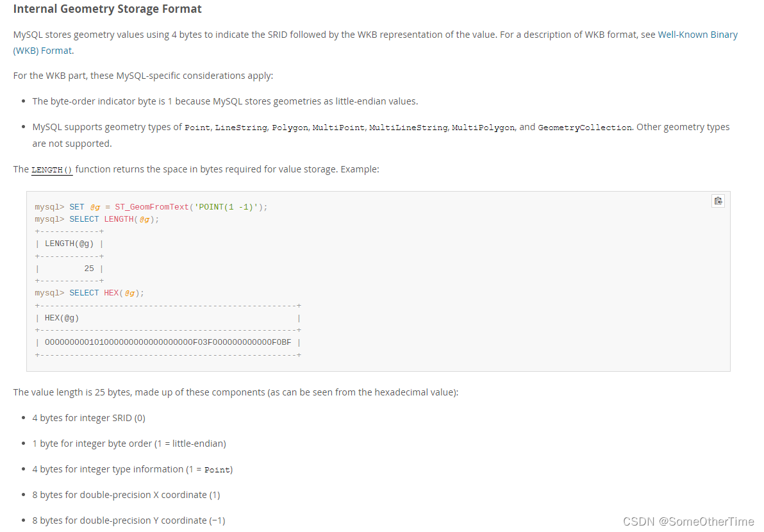Click the '4 bytes for integer SRID' bullet

(88, 418)
